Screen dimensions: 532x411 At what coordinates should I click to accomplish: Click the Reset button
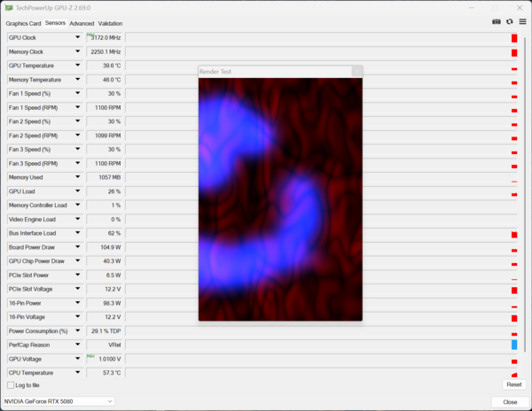point(514,384)
